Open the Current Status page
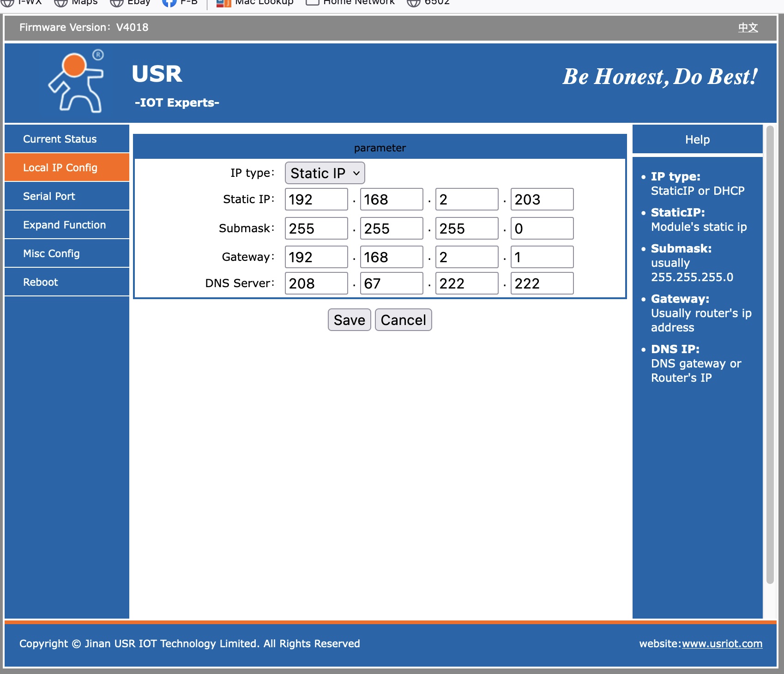The height and width of the screenshot is (674, 784). coord(60,139)
